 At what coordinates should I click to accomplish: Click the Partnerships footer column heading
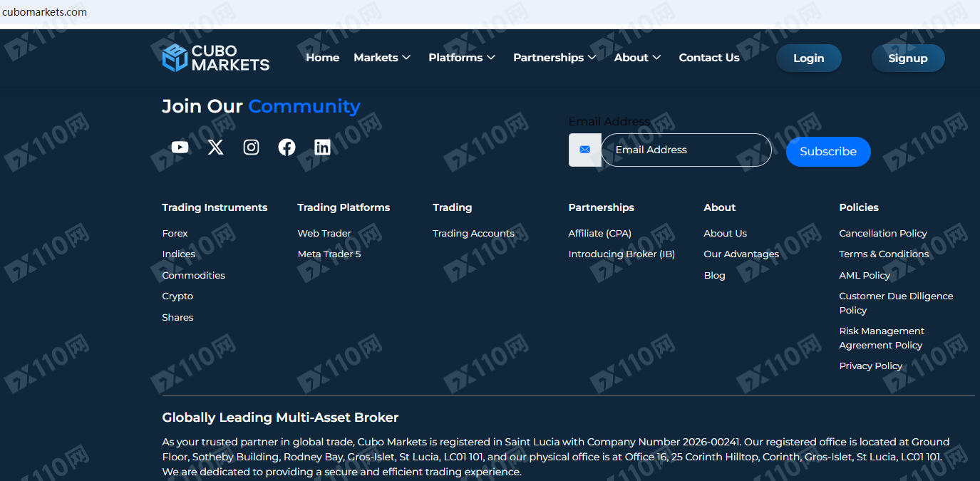click(601, 207)
